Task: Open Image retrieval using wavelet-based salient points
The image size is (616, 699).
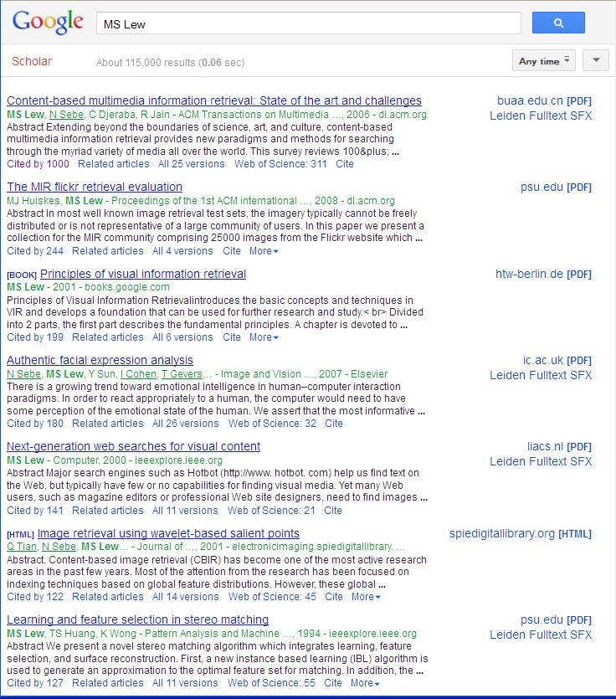Action: pyautogui.click(x=168, y=533)
